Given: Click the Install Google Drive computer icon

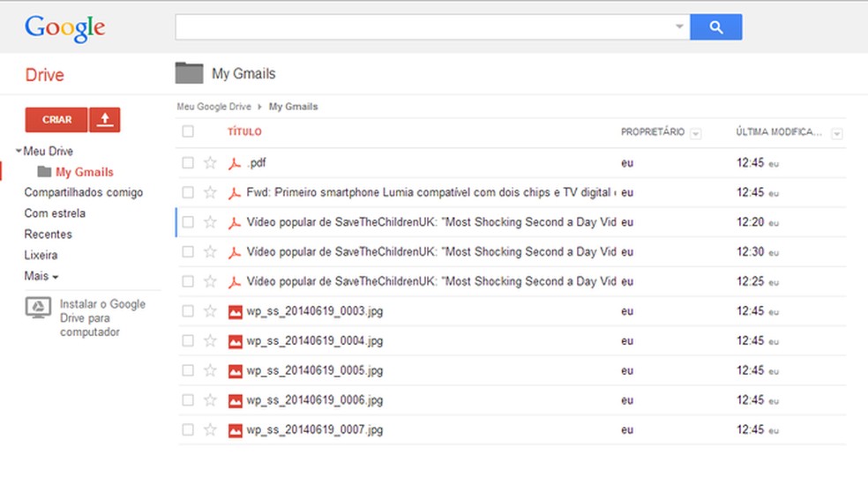Looking at the screenshot, I should 38,308.
